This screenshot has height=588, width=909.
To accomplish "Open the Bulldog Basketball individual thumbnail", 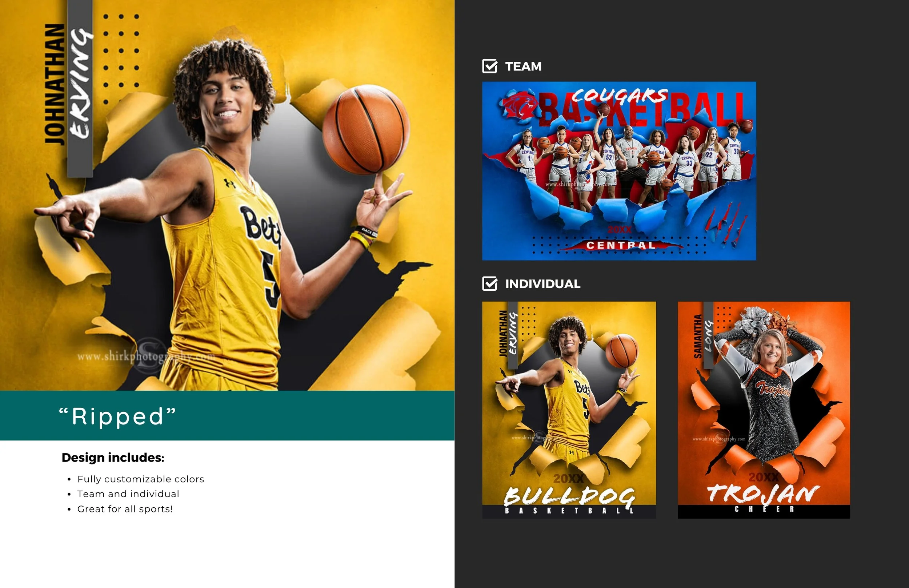I will 569,410.
